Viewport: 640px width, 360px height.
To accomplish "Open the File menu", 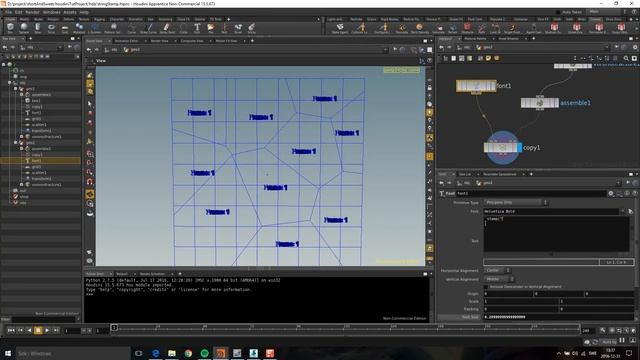I will [8, 12].
